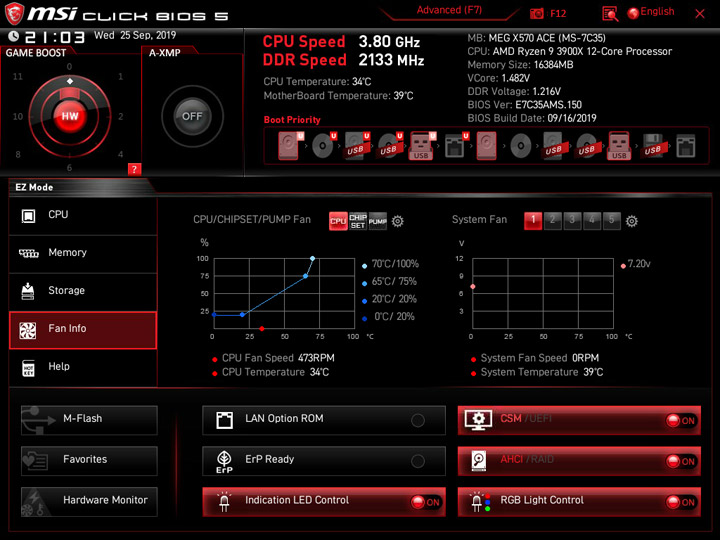Select legacy optical drive boot device
The width and height of the screenshot is (720, 540).
(521, 146)
